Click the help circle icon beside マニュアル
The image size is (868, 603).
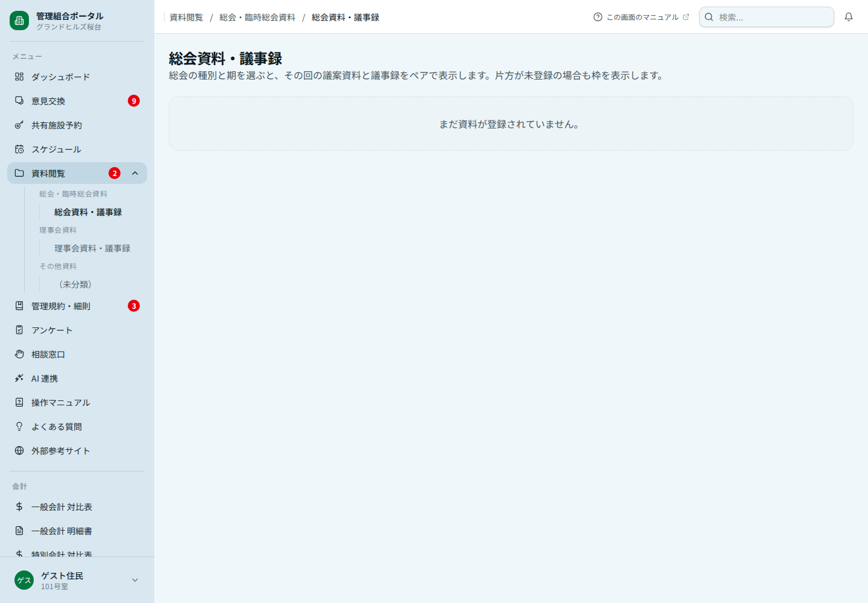pyautogui.click(x=598, y=17)
